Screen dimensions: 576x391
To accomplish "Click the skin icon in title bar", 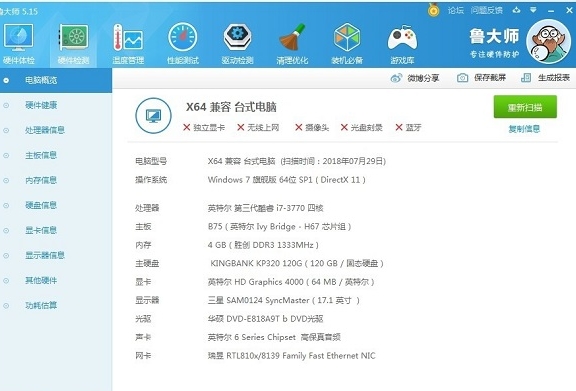I will (516, 10).
